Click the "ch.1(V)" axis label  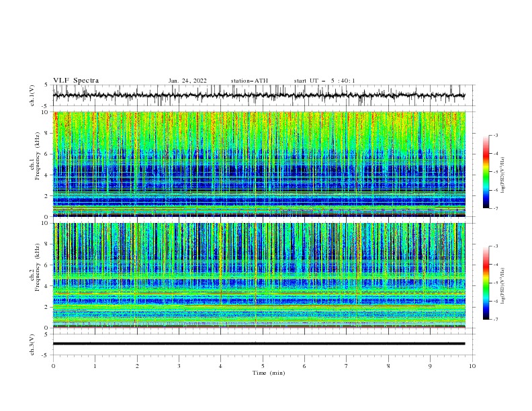[32, 95]
